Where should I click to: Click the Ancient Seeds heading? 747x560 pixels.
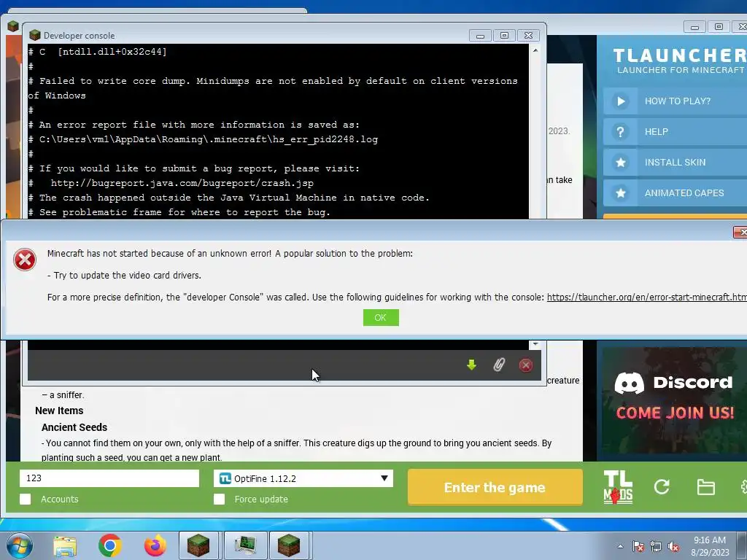(x=74, y=427)
